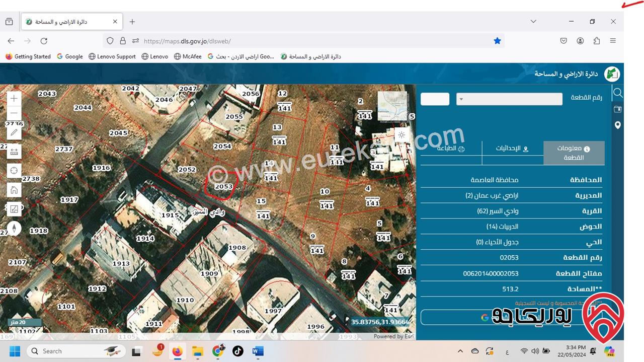
Task: Zoom out of the map
Action: (14, 114)
